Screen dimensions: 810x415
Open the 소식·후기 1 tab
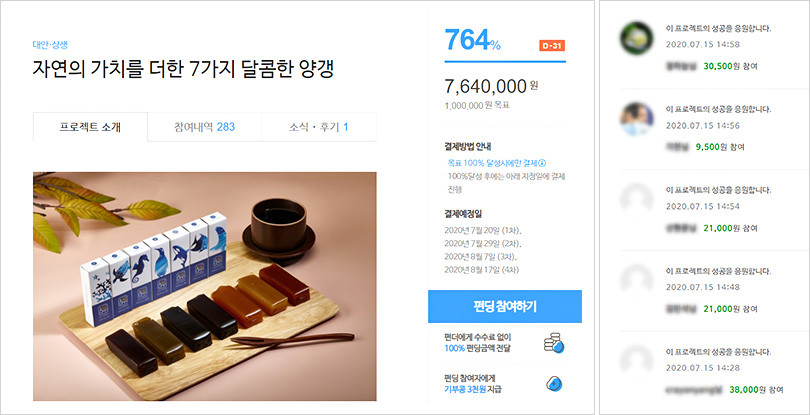(x=319, y=127)
